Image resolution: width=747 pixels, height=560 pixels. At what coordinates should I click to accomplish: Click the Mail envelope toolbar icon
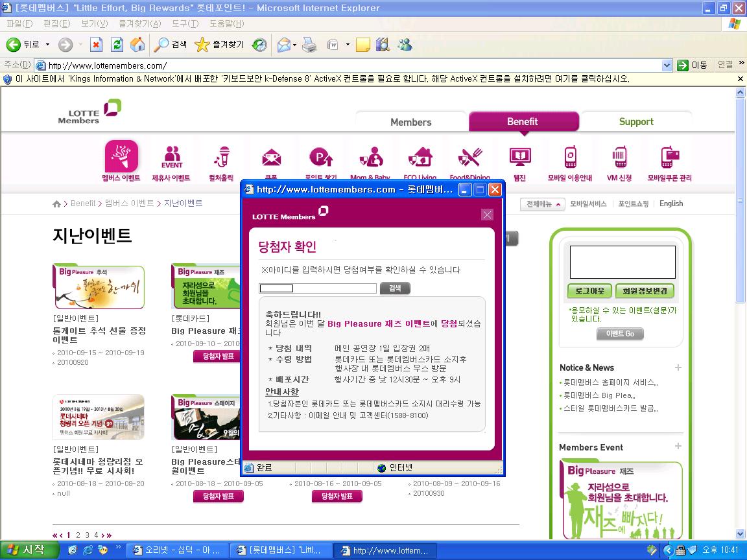point(284,45)
